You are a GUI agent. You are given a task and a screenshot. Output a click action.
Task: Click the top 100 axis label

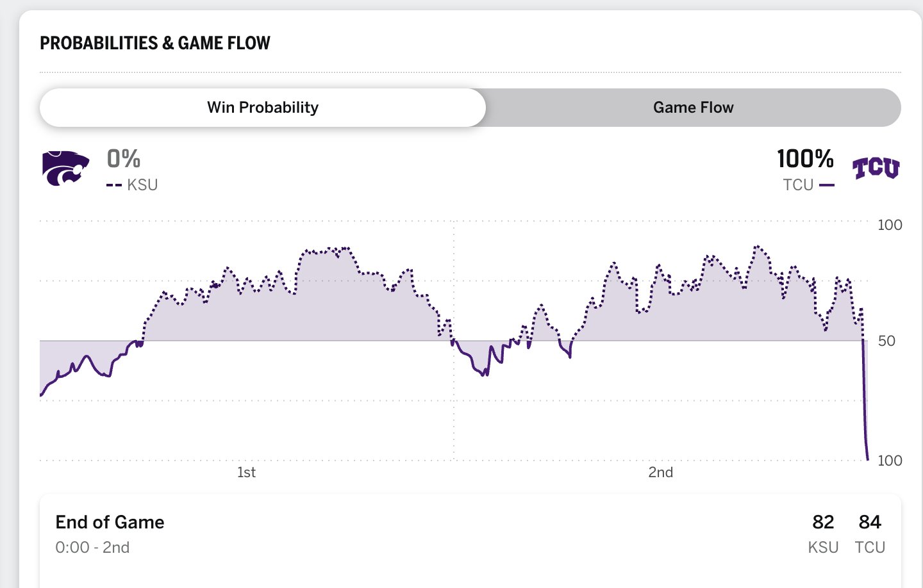click(890, 225)
